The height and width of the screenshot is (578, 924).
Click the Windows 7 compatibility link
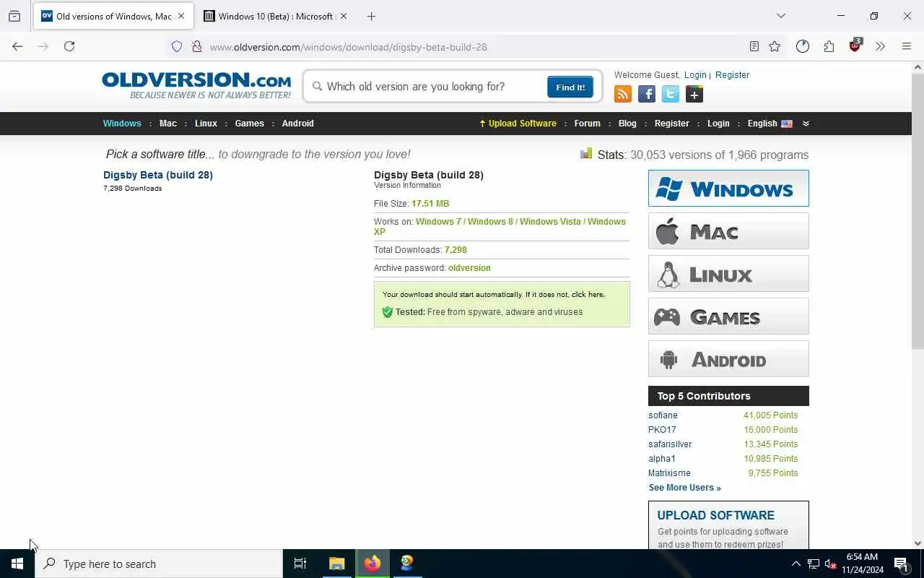click(x=438, y=222)
